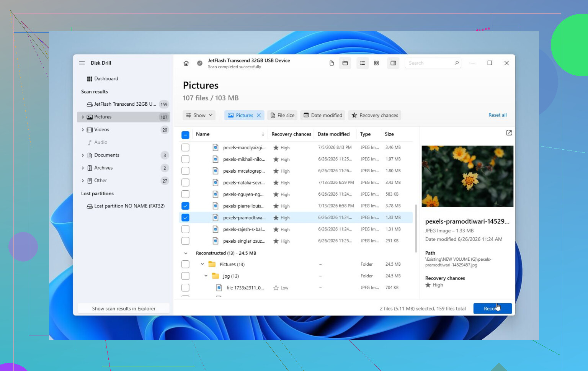This screenshot has width=588, height=371.
Task: Click the jpg (13) folder icon
Action: pyautogui.click(x=215, y=276)
